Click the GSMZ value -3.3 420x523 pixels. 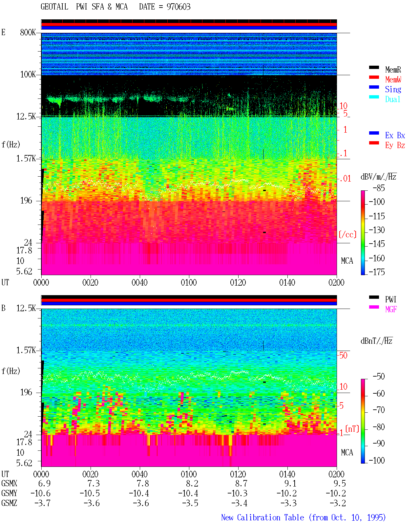click(x=289, y=503)
